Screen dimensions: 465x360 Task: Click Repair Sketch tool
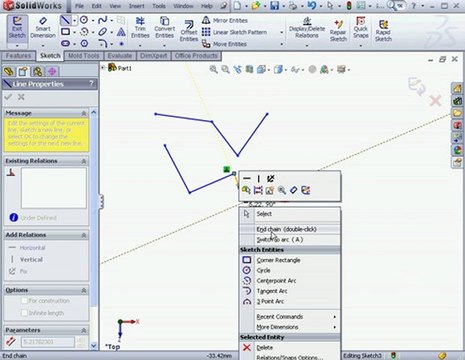coord(338,31)
